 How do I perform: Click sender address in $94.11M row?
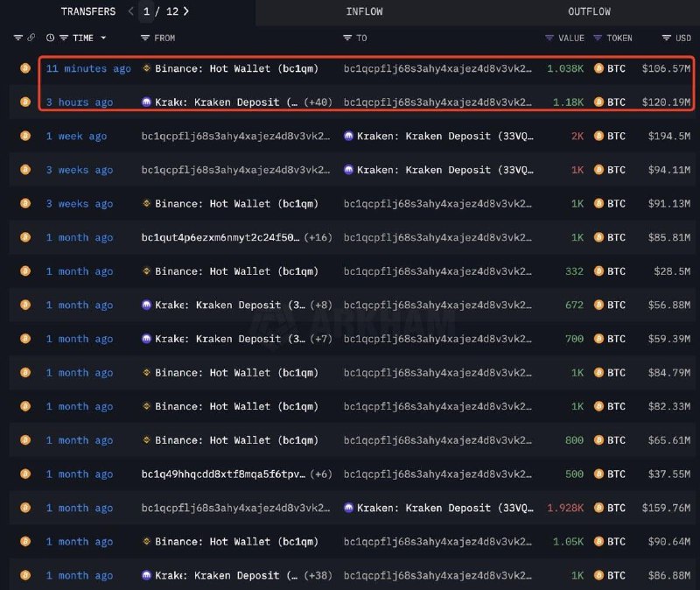[x=235, y=170]
